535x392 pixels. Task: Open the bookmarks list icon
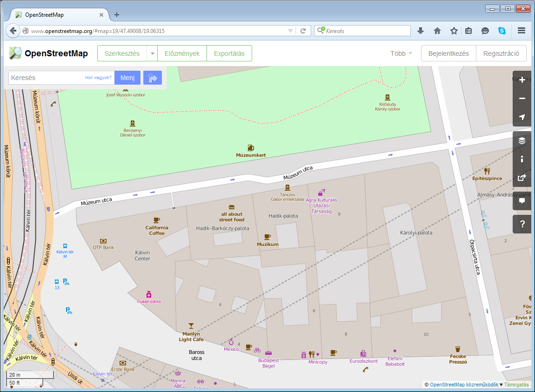(468, 31)
